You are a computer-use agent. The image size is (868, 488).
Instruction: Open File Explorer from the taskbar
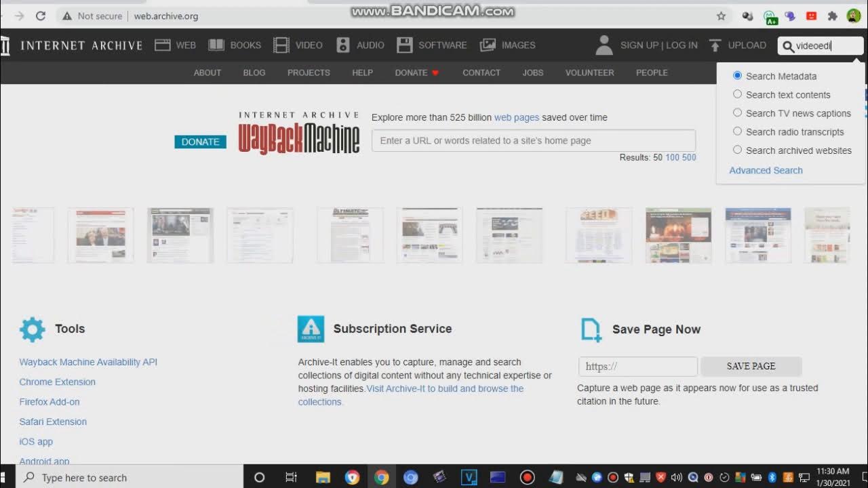click(323, 477)
